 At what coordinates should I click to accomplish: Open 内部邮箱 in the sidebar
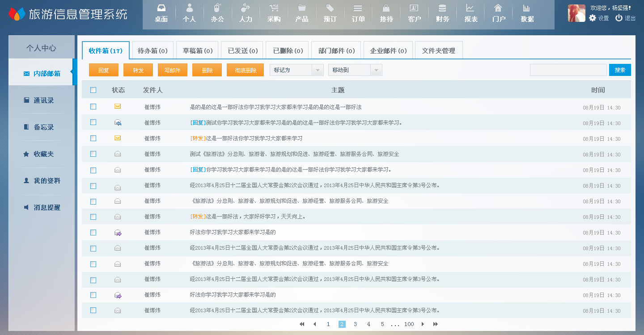[42, 73]
